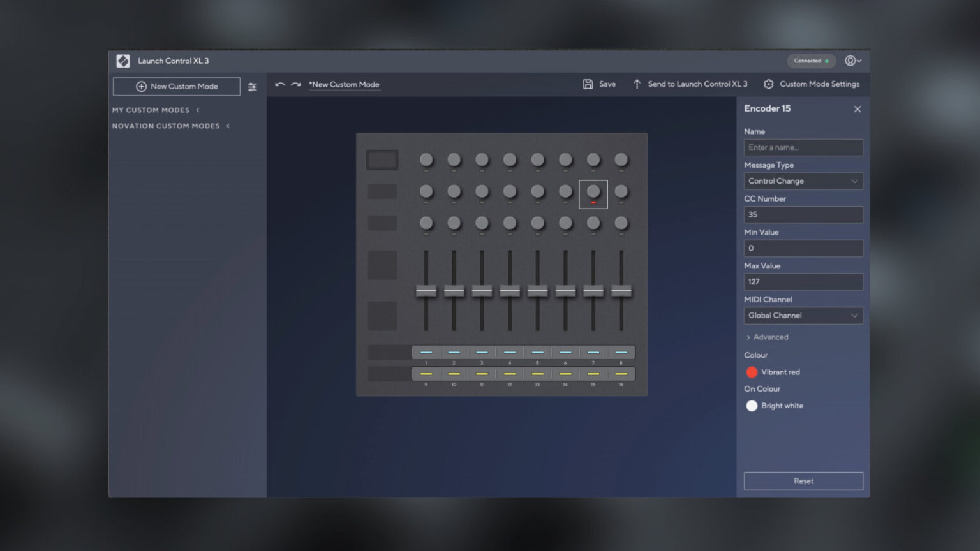Open the Message Type dropdown
This screenshot has width=980, height=551.
(x=803, y=180)
